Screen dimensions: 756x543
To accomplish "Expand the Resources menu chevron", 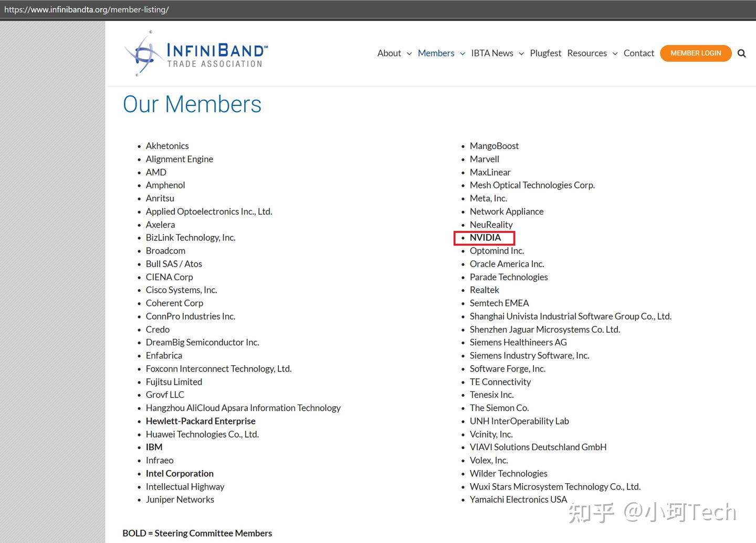I will [615, 54].
